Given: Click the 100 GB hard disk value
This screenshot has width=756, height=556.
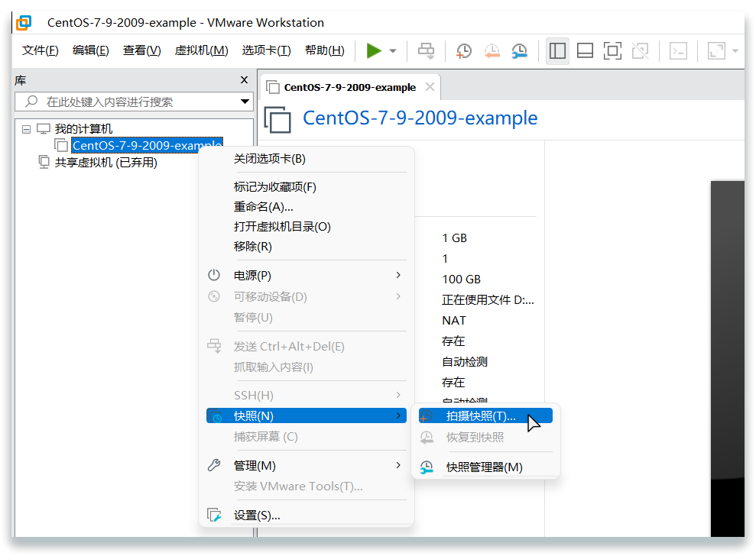Looking at the screenshot, I should 462,279.
